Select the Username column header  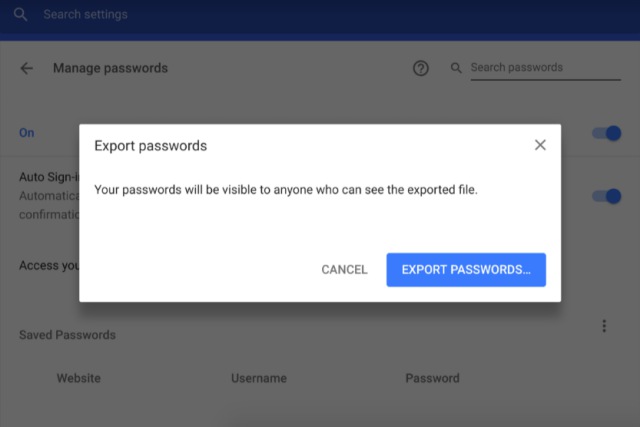tap(259, 378)
